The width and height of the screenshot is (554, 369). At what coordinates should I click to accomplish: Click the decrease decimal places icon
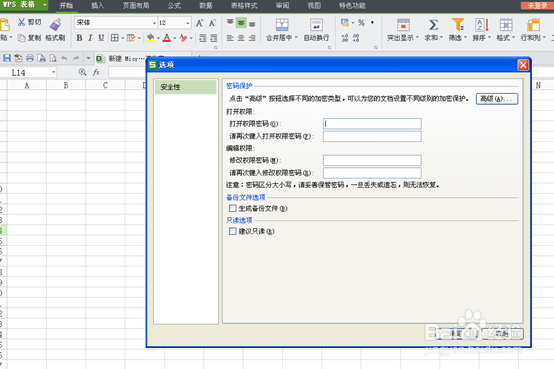pyautogui.click(x=356, y=38)
